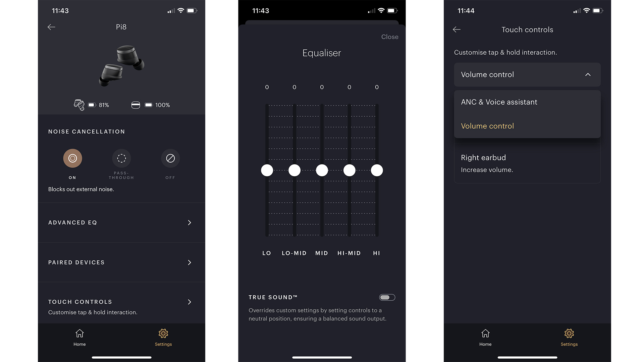
Task: Enable ANC mode in Noise Cancellation
Action: (72, 158)
